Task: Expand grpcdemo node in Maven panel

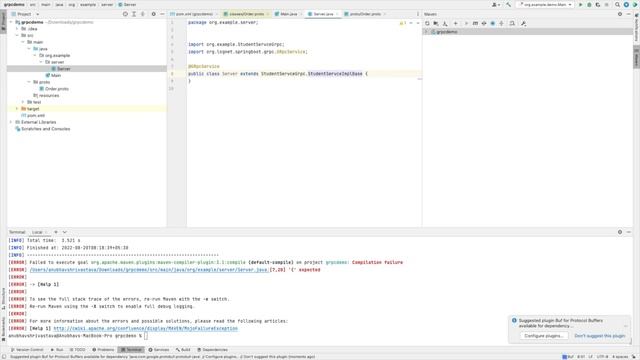Action: 426,32
